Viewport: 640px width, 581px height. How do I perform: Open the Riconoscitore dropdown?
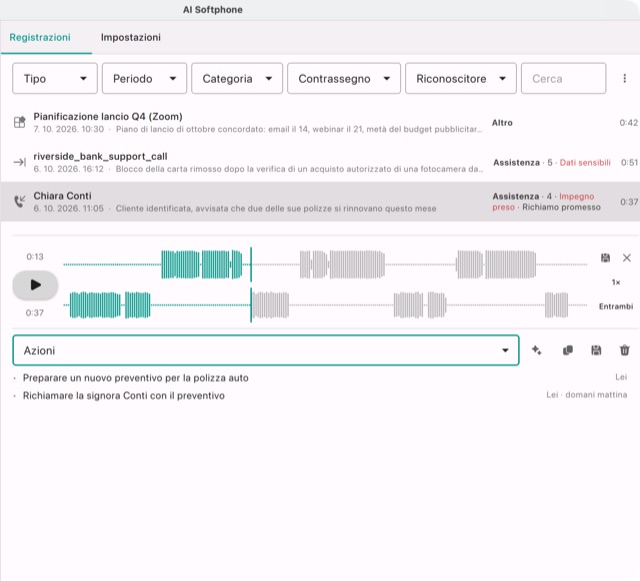[x=460, y=78]
